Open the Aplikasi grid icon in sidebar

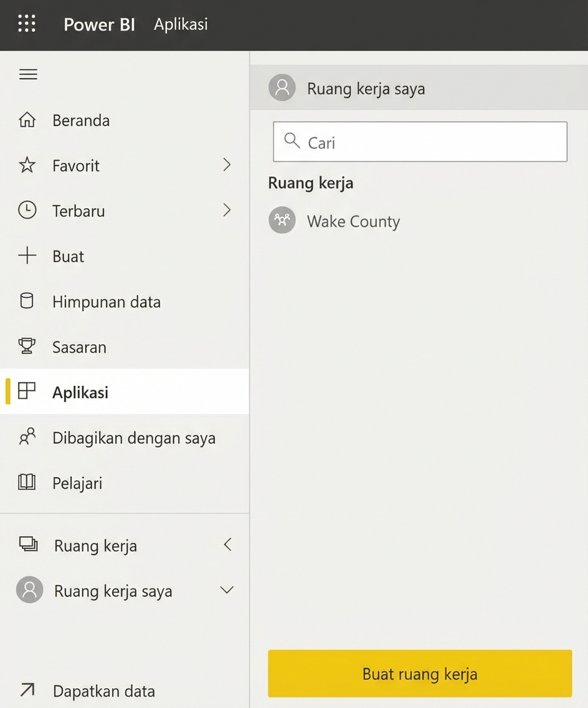pyautogui.click(x=27, y=392)
